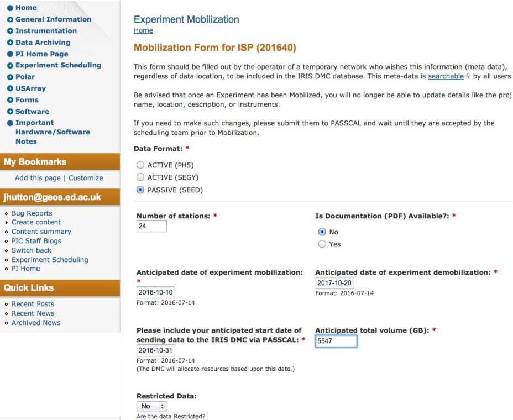Viewport: 513px width, 420px height.
Task: Open Important Hardware/Software Notes
Action: click(x=53, y=132)
